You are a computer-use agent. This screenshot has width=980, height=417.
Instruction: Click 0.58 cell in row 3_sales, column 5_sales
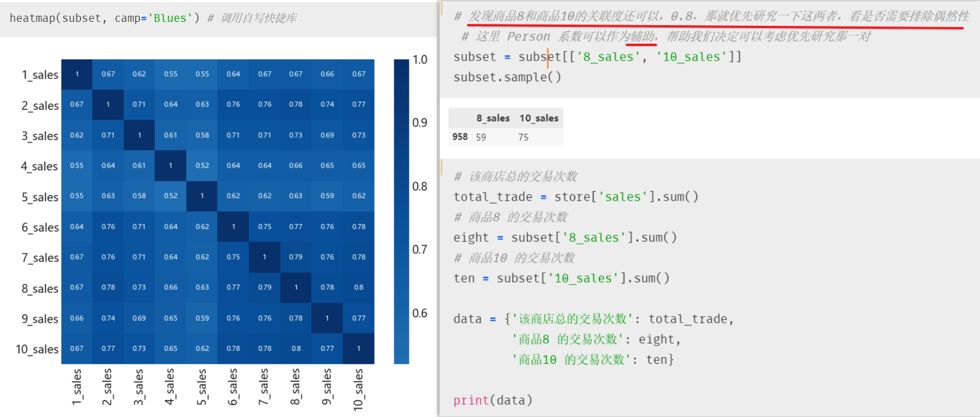click(x=202, y=136)
